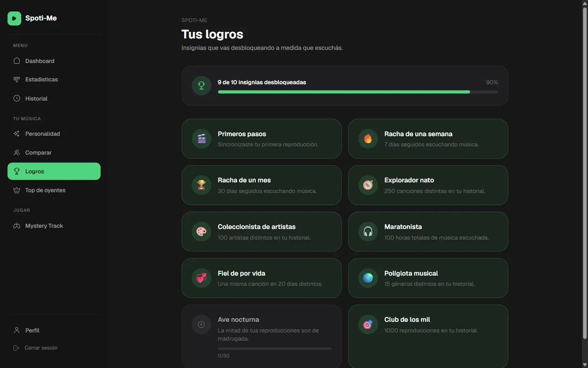Click the green Spoti-Me play logo icon
This screenshot has height=368, width=588.
pyautogui.click(x=14, y=18)
